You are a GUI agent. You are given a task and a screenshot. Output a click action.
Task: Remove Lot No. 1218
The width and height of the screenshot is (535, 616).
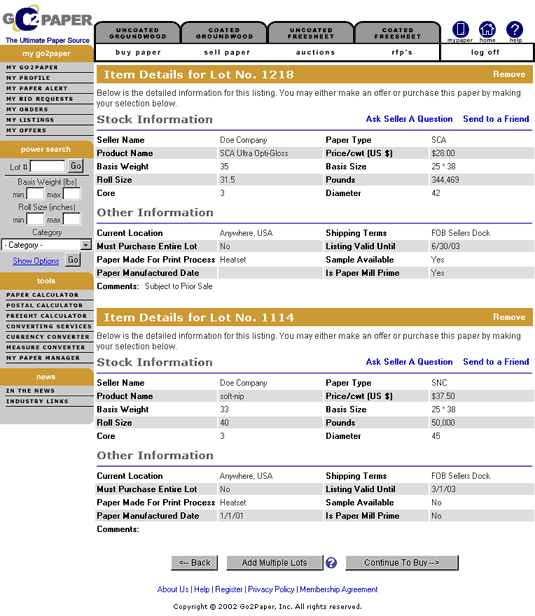pos(509,74)
